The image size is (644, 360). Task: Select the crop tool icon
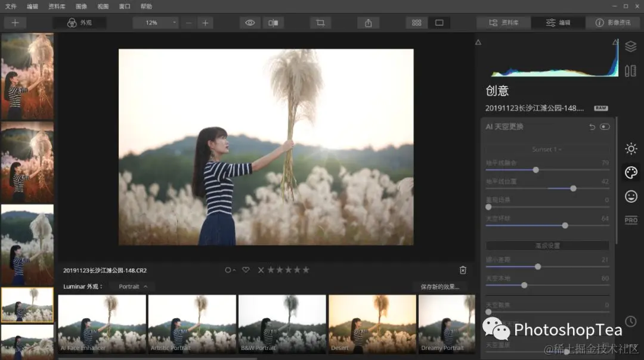(320, 23)
